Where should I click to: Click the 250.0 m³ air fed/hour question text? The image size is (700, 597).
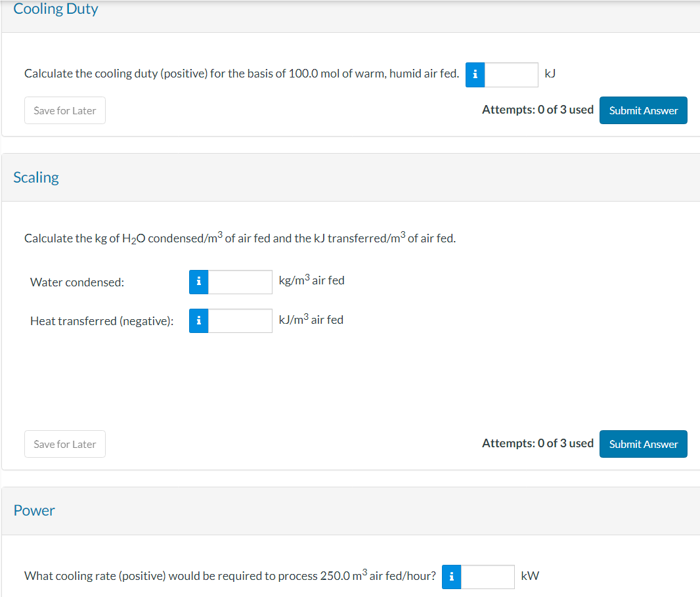pos(230,575)
